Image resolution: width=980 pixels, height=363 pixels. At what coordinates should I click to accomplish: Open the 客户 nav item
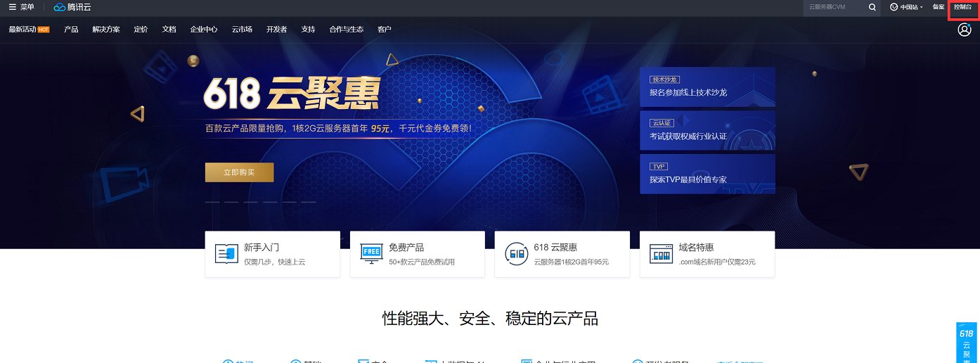coord(385,30)
